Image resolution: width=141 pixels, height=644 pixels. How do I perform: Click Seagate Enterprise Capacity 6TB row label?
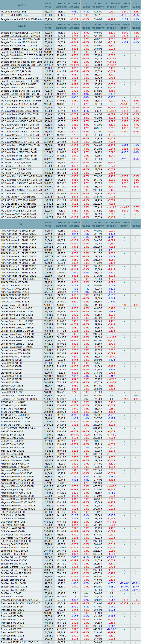(21, 65)
